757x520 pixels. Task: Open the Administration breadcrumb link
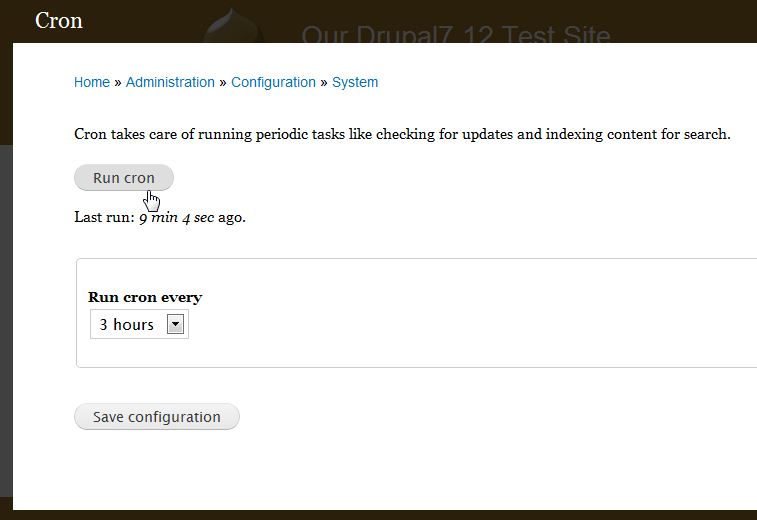[170, 82]
